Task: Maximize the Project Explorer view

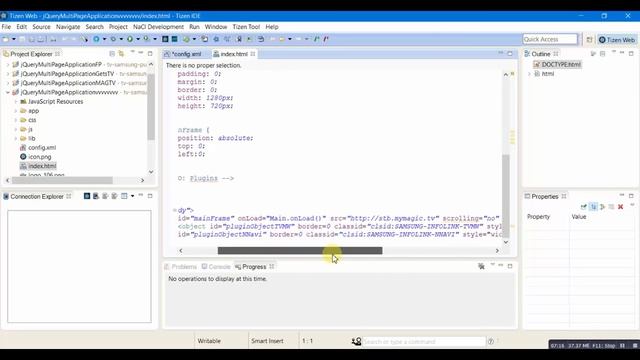Action: coord(150,53)
